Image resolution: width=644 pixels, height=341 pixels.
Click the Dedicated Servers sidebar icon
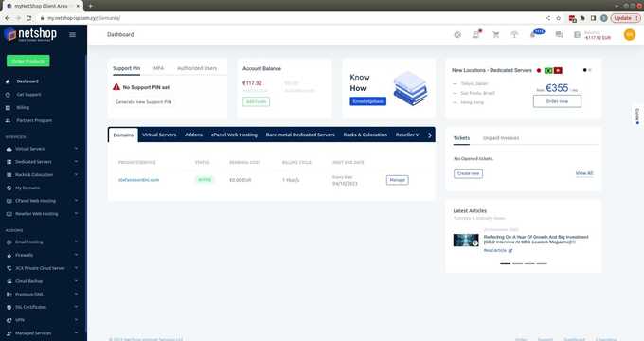(x=9, y=162)
